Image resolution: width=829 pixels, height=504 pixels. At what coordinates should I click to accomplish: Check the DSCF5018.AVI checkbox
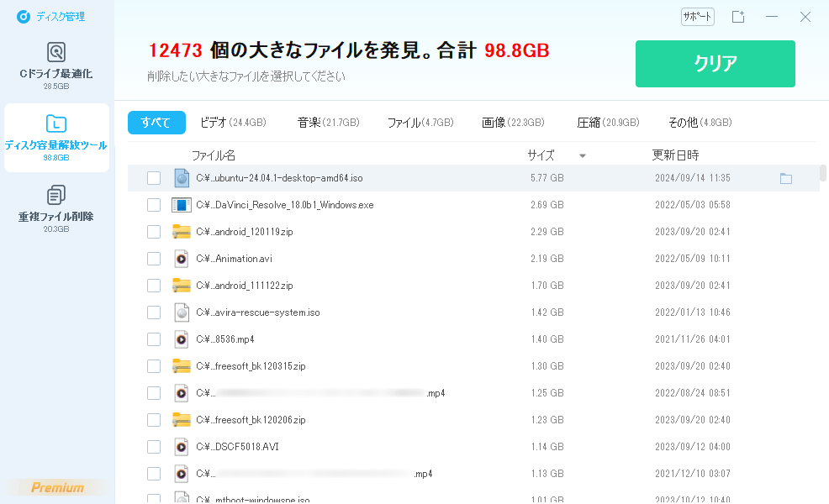point(154,447)
